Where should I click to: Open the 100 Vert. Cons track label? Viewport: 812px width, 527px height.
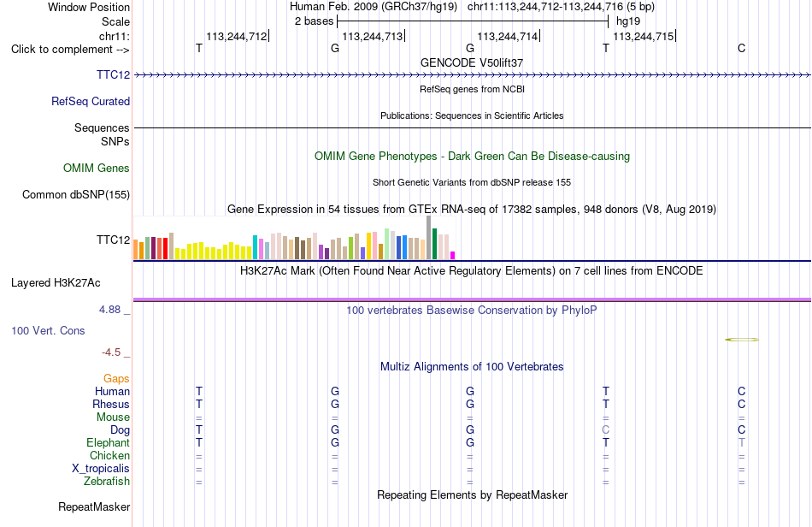coord(48,330)
